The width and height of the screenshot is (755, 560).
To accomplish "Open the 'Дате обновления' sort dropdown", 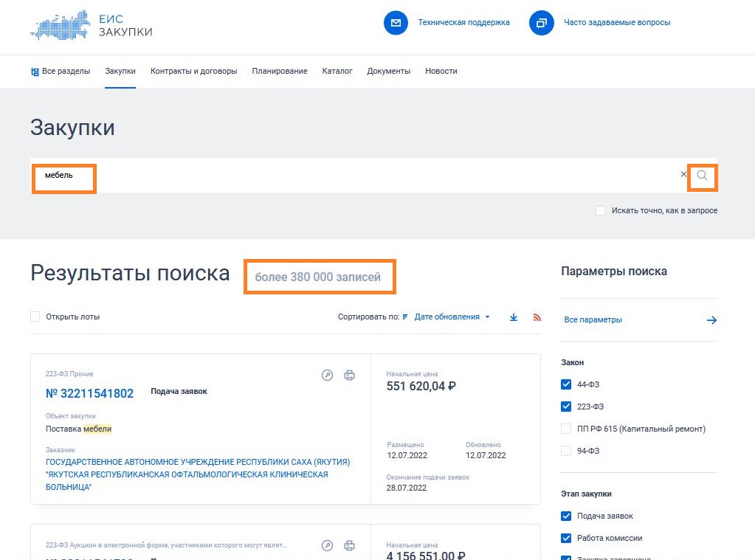I will pos(451,317).
